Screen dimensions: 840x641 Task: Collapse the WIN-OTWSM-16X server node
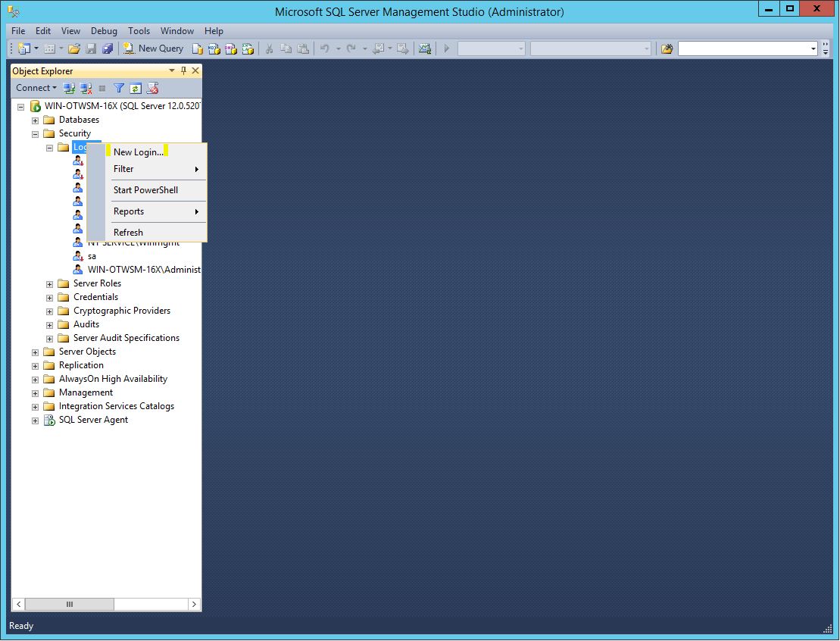coord(21,107)
